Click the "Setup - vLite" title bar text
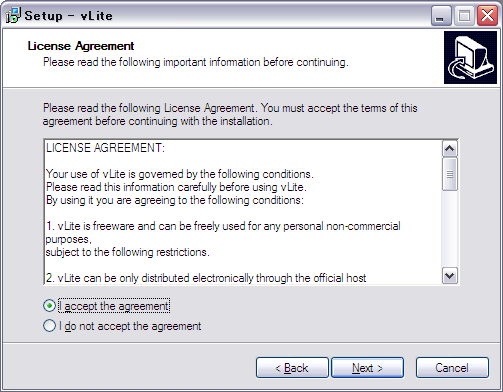 (68, 16)
